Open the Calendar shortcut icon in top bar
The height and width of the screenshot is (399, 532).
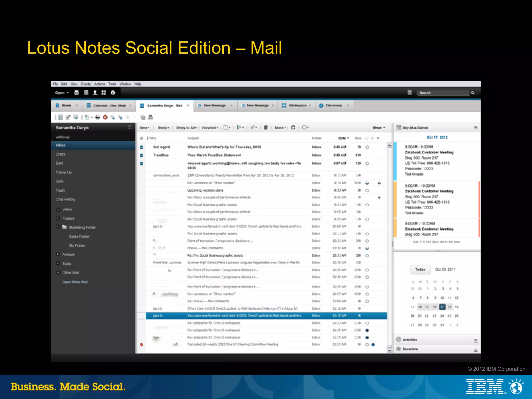86,93
